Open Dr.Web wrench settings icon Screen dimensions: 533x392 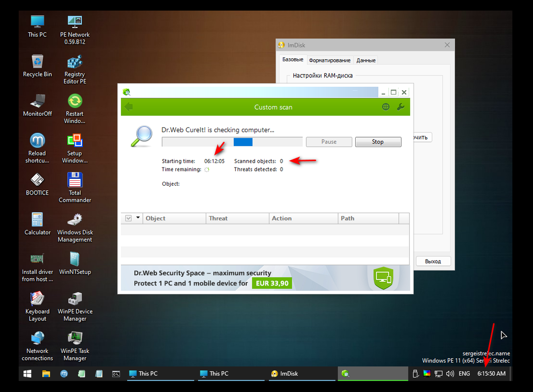coord(401,107)
